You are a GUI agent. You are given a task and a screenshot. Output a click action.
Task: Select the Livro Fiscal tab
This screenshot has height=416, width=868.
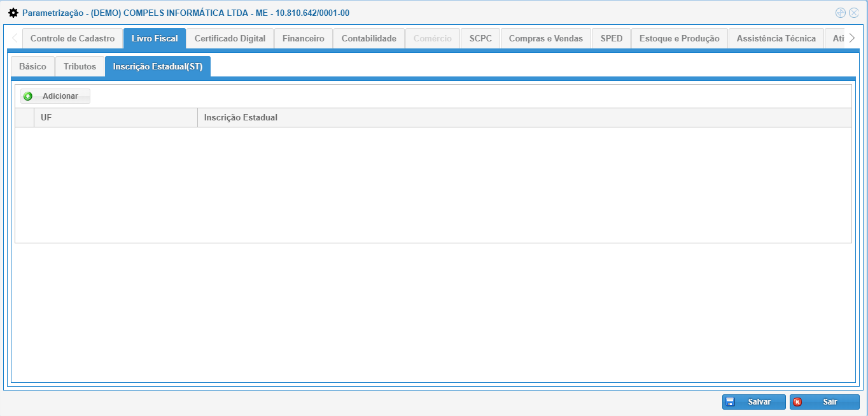155,38
